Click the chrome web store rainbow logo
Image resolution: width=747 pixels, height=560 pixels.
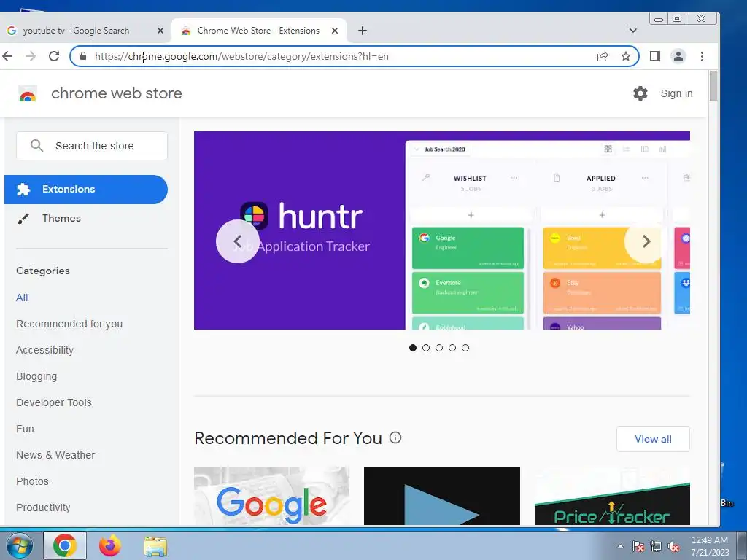pos(28,94)
